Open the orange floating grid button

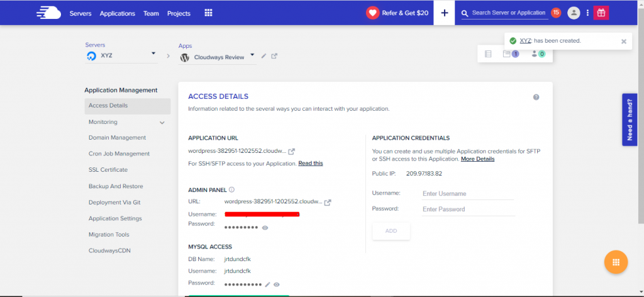click(616, 262)
